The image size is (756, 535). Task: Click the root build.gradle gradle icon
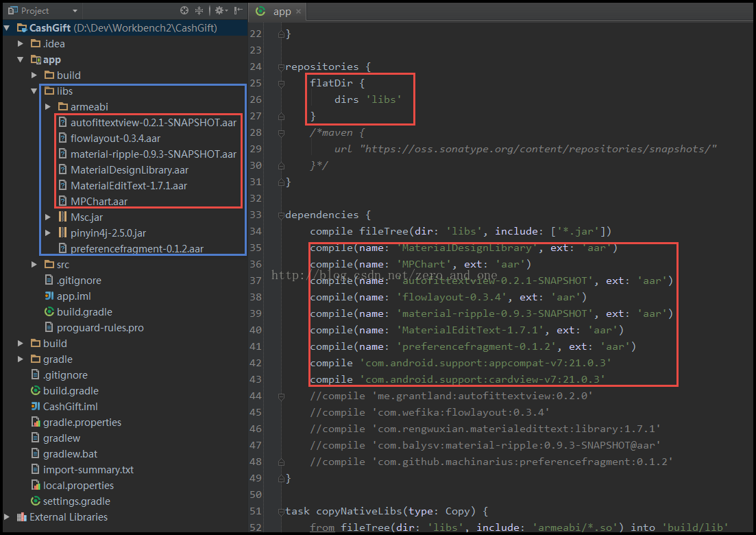36,390
